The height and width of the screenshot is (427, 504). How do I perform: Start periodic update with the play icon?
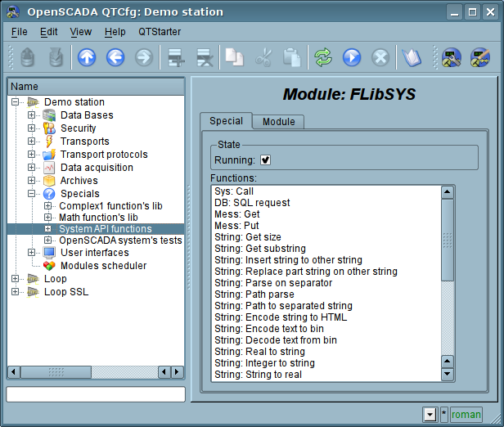[x=352, y=57]
